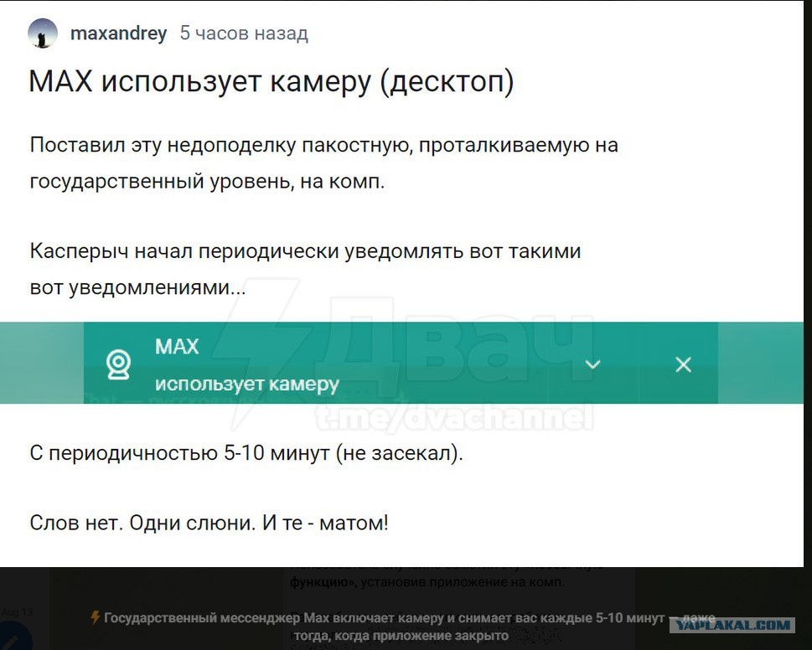Image resolution: width=812 pixels, height=650 pixels.
Task: Open the maxandrey username link
Action: pos(119,34)
